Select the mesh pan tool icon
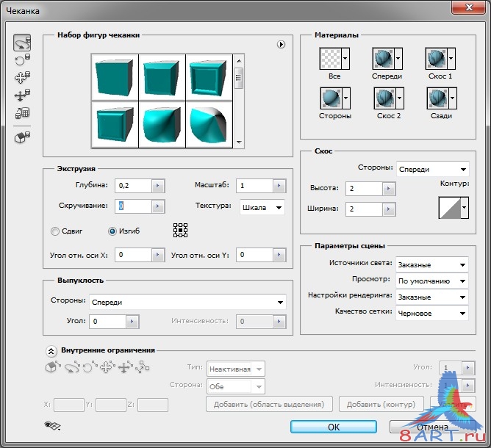Image resolution: width=491 pixels, height=448 pixels. point(23,77)
